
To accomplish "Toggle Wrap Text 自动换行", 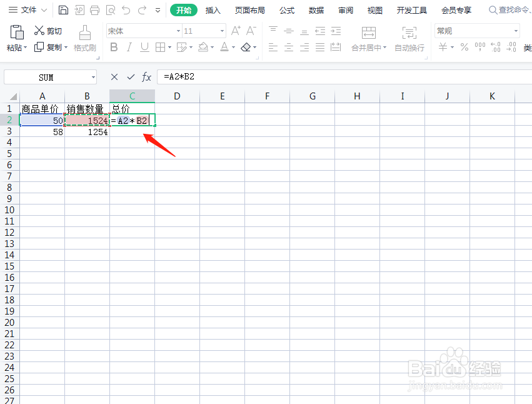I will tap(409, 39).
